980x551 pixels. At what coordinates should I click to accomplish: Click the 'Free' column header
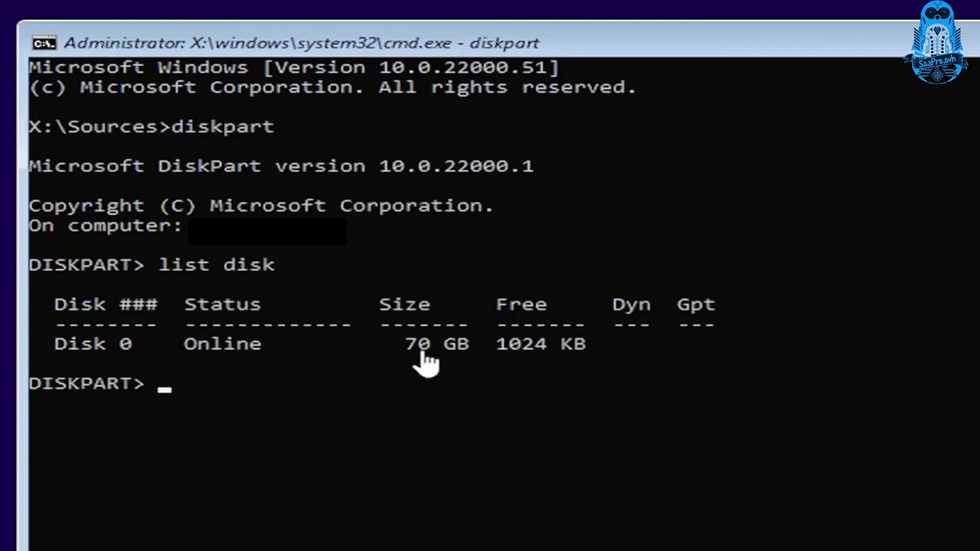coord(521,304)
